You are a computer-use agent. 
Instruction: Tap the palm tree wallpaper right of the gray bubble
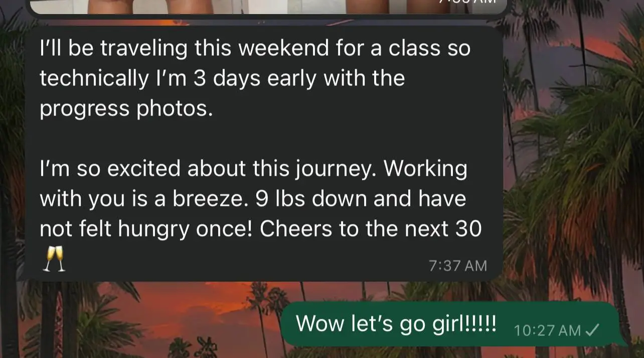tap(572, 151)
